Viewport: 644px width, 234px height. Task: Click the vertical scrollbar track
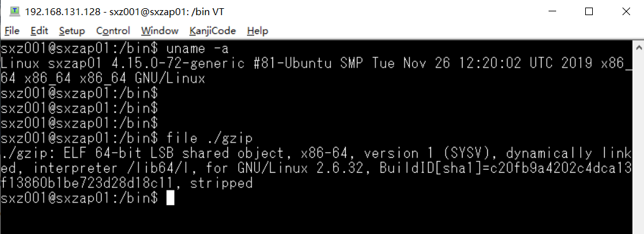638,143
